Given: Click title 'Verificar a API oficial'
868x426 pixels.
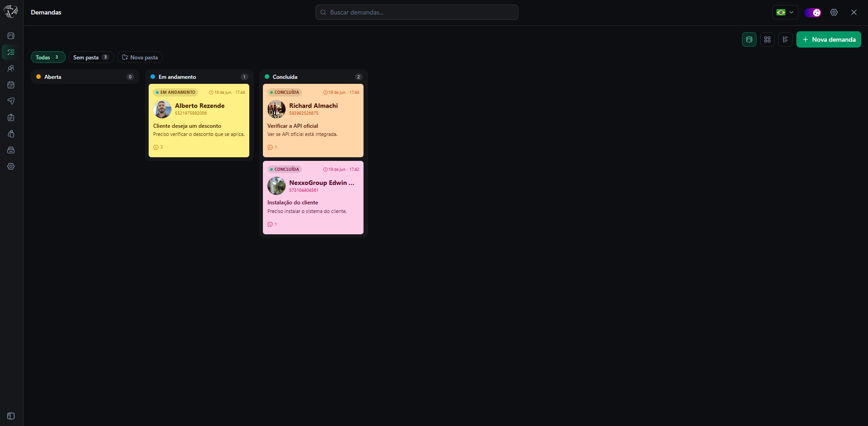Looking at the screenshot, I should tap(293, 126).
